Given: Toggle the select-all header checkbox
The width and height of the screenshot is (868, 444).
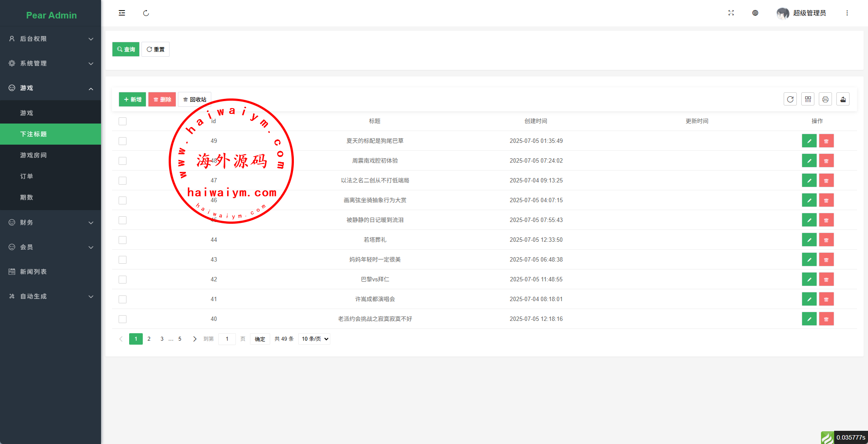Looking at the screenshot, I should coord(123,121).
